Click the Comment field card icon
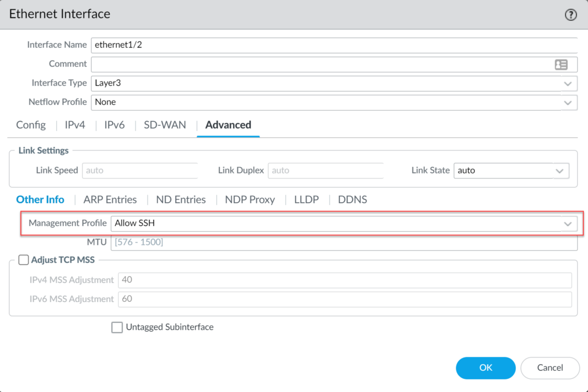 [x=561, y=64]
